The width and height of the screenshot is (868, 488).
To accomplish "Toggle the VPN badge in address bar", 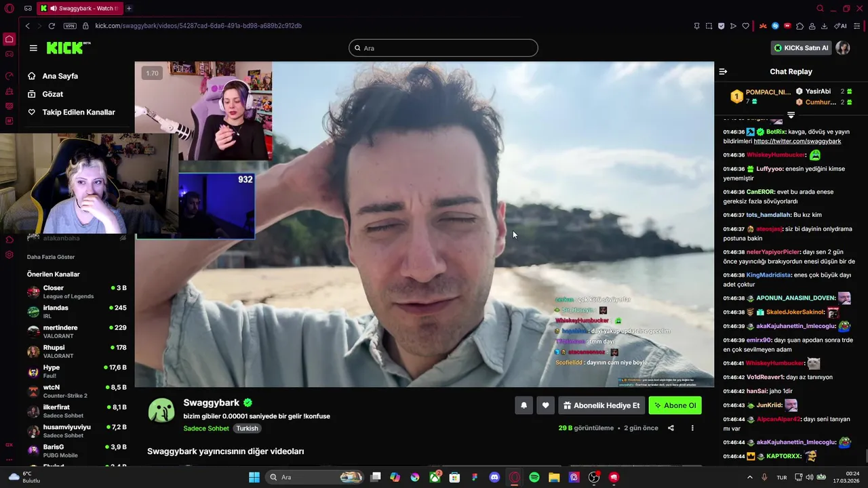I will (70, 26).
